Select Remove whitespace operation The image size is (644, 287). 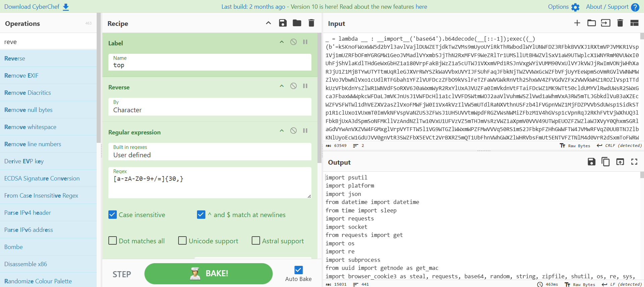click(48, 127)
